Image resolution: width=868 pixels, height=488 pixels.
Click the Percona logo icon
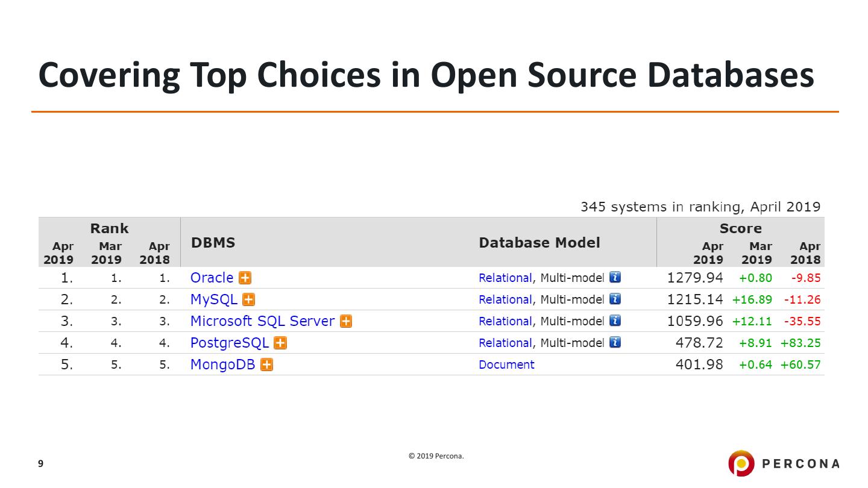[x=741, y=463]
